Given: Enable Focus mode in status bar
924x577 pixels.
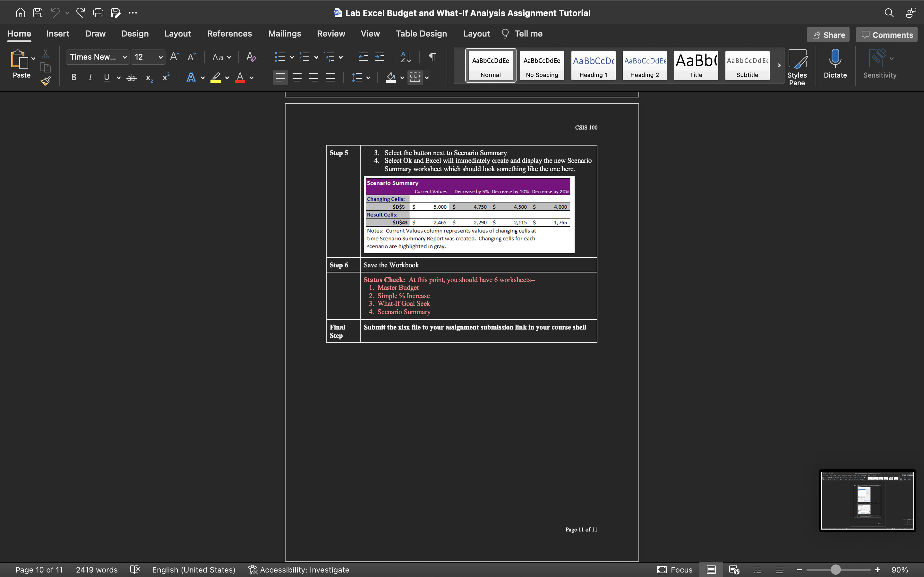Looking at the screenshot, I should coord(675,570).
